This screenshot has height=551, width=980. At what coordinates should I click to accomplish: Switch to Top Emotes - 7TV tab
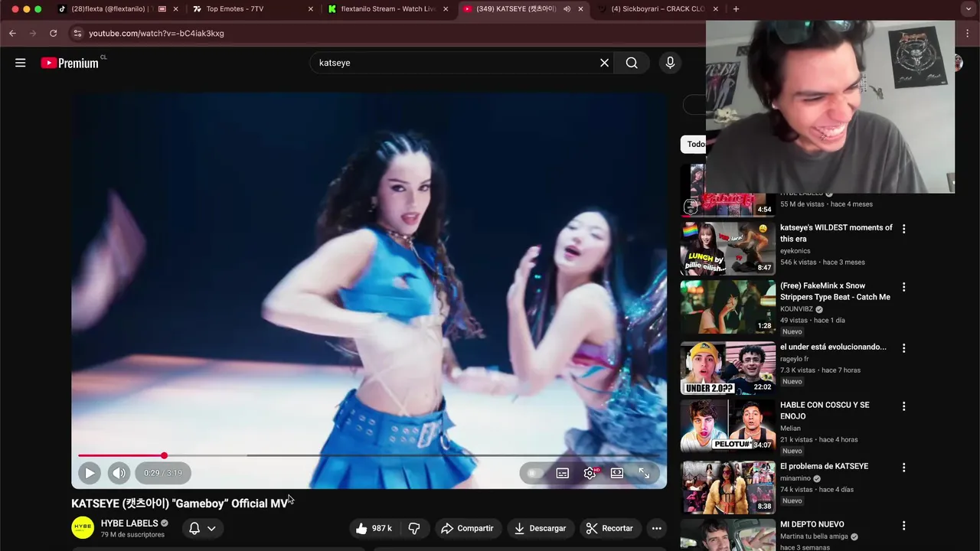[x=234, y=9]
